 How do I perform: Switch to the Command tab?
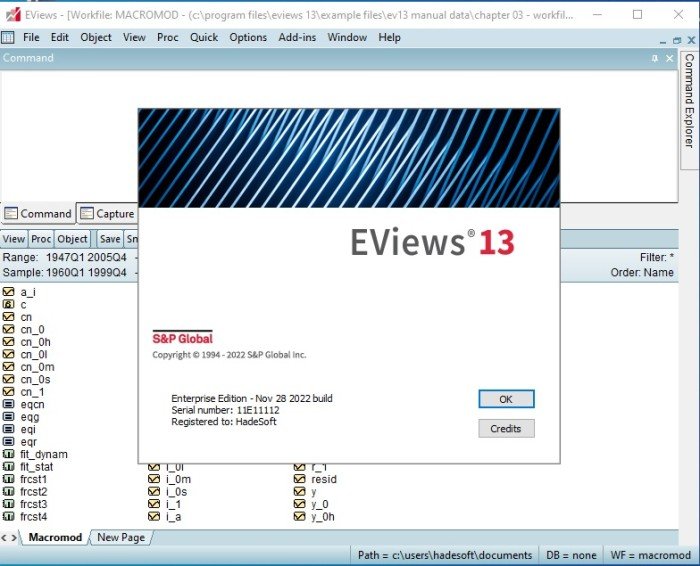tap(38, 214)
